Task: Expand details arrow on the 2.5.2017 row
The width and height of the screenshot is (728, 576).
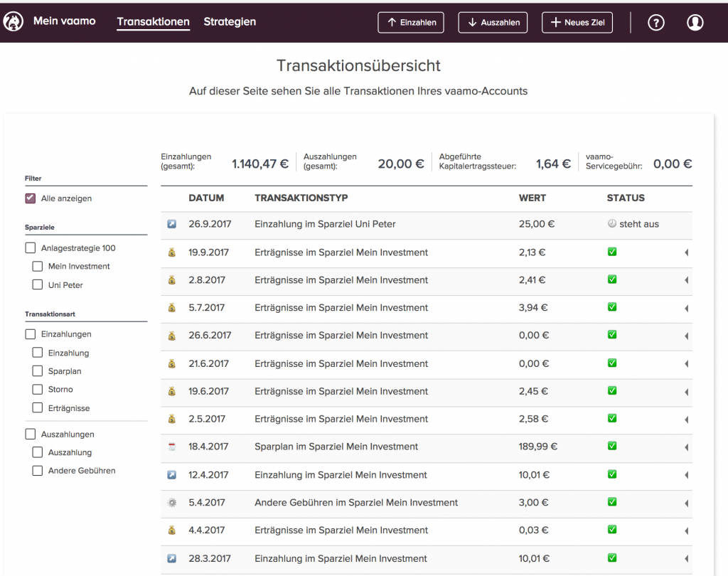Action: point(686,420)
